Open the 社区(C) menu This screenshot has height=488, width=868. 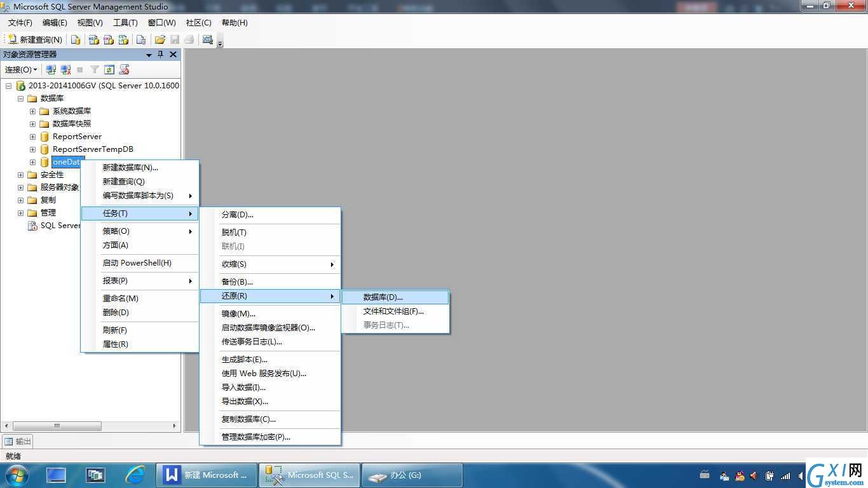tap(198, 23)
